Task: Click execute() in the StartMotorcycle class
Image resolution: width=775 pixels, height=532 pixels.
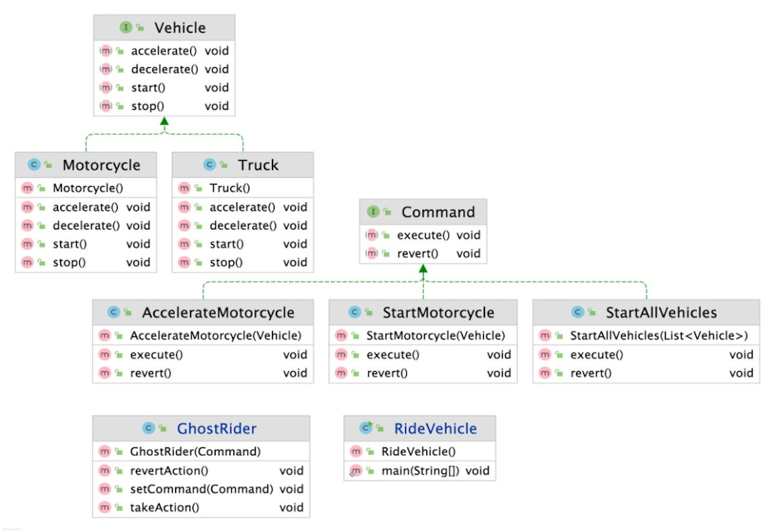Action: click(393, 354)
